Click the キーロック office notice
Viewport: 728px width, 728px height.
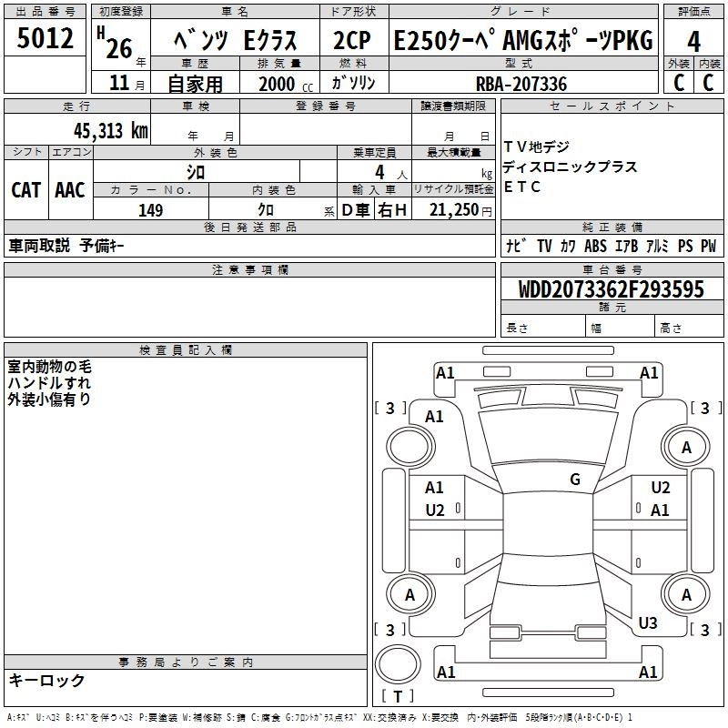coord(47,681)
